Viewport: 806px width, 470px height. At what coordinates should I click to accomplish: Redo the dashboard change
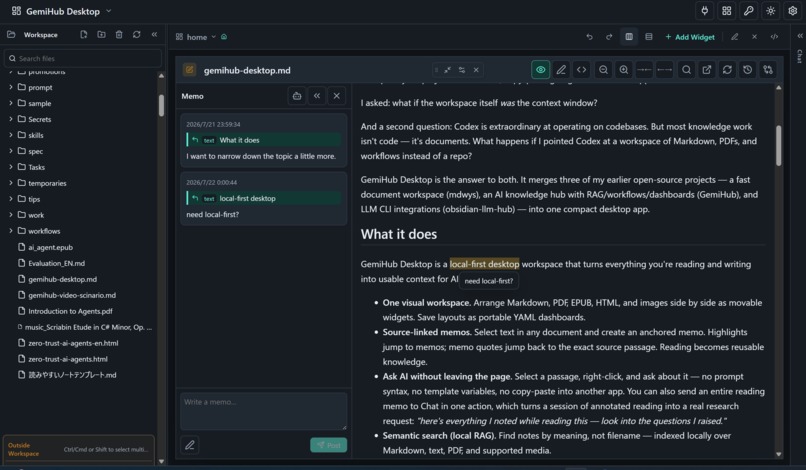tap(609, 37)
